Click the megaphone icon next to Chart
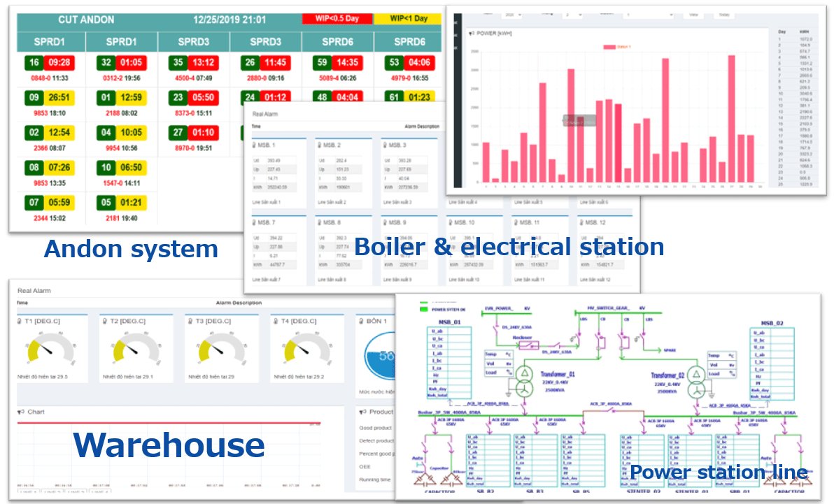This screenshot has width=834, height=504. [x=21, y=412]
